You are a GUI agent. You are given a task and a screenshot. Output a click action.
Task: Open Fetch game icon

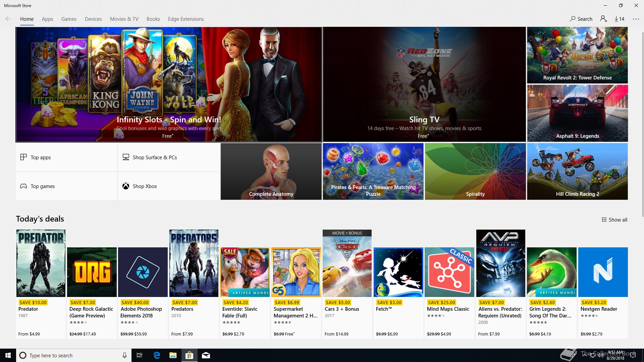pos(398,272)
